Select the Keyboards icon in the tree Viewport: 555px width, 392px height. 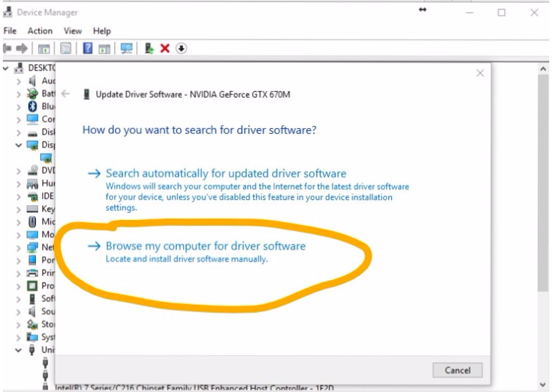click(x=32, y=209)
